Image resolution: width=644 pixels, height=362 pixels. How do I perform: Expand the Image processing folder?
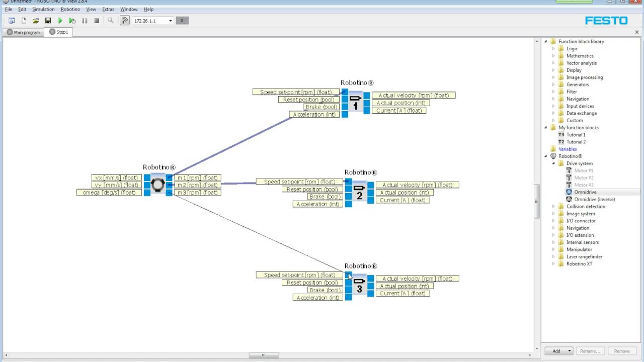(x=553, y=77)
